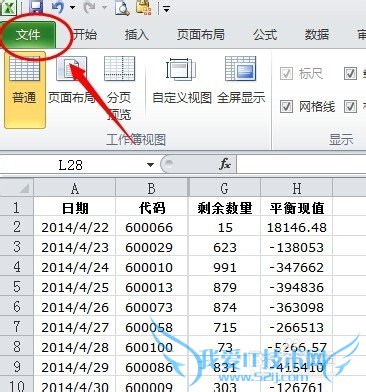
Task: Click the formula bar input area
Action: point(301,165)
